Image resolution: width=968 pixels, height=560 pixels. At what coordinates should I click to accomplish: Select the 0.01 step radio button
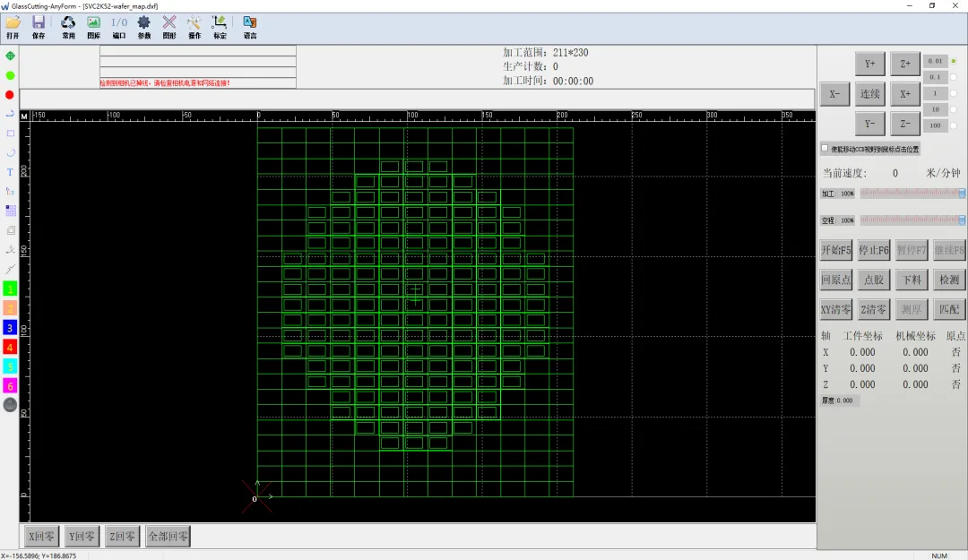953,61
